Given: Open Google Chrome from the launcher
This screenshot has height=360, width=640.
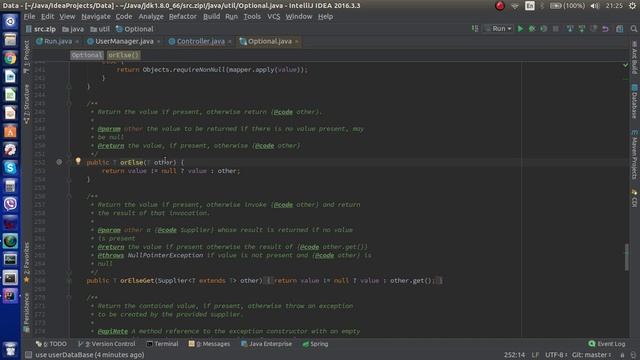Looking at the screenshot, I should point(10,58).
